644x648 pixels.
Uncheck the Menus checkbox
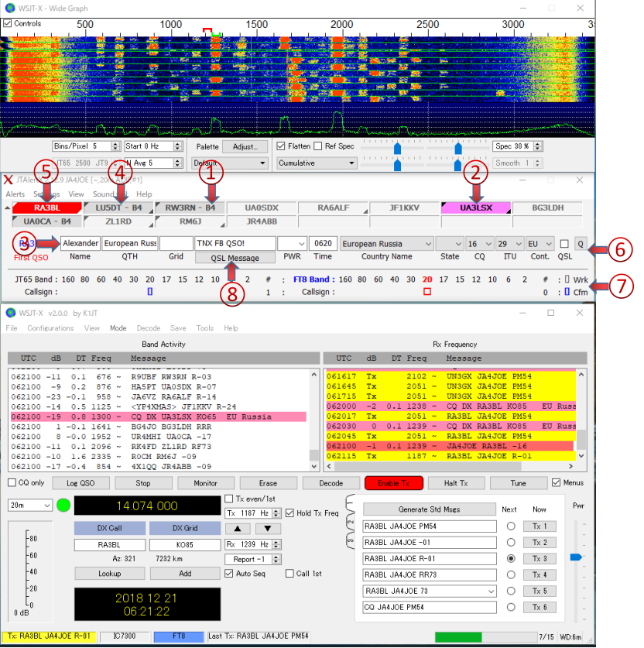pos(556,482)
